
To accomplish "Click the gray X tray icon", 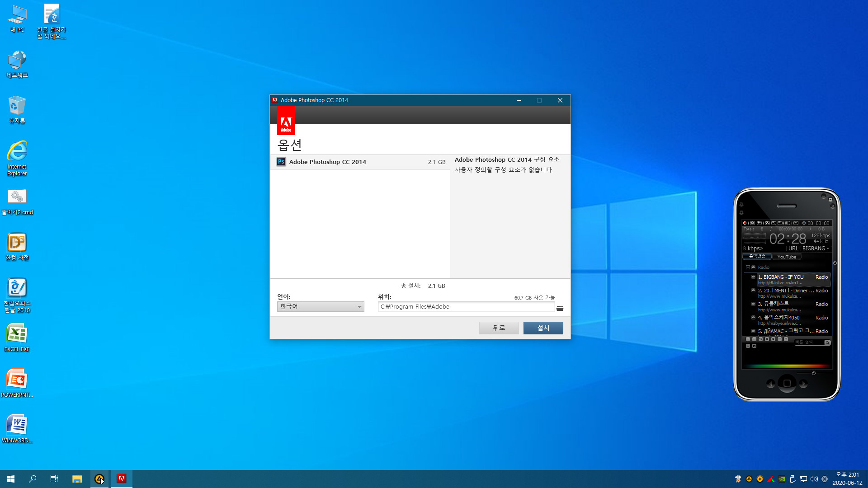I will pyautogui.click(x=825, y=479).
